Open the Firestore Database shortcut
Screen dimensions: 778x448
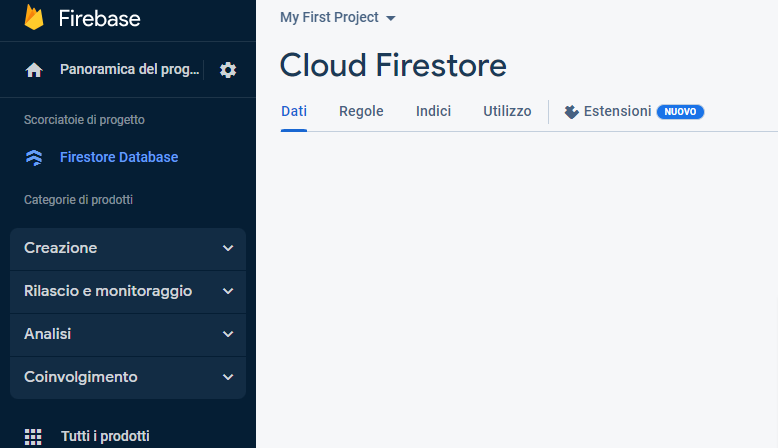pyautogui.click(x=119, y=157)
